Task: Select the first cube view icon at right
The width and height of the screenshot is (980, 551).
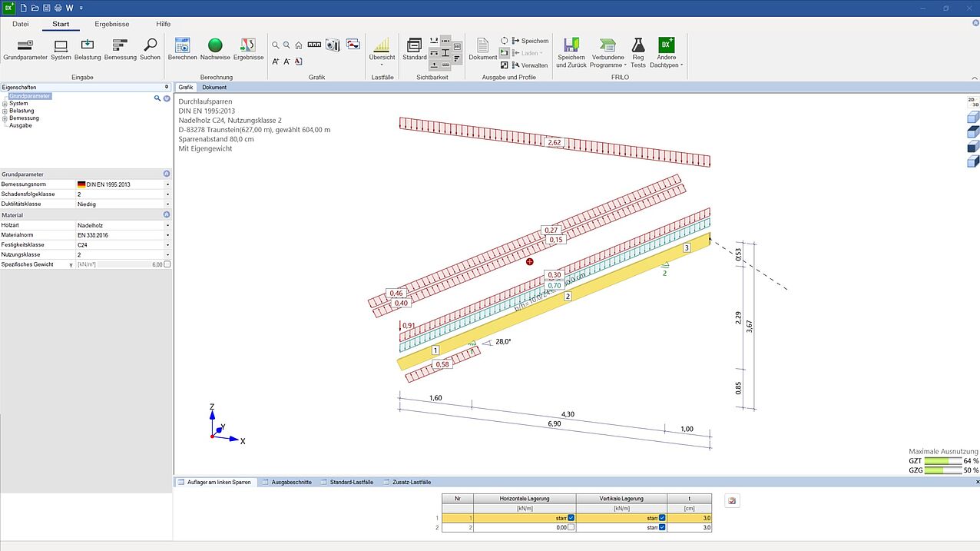Action: (972, 118)
